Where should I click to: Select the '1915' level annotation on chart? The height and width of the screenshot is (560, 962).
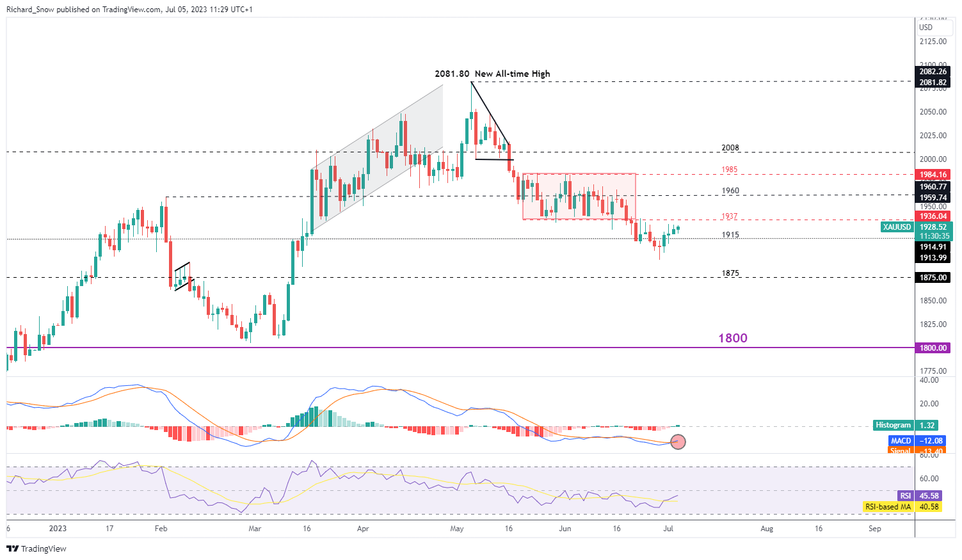click(x=730, y=235)
